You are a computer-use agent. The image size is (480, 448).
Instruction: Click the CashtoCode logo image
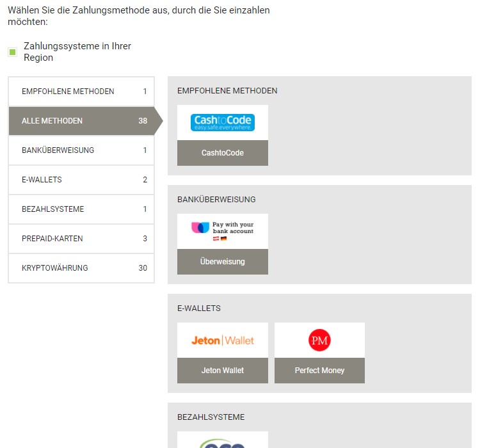223,122
